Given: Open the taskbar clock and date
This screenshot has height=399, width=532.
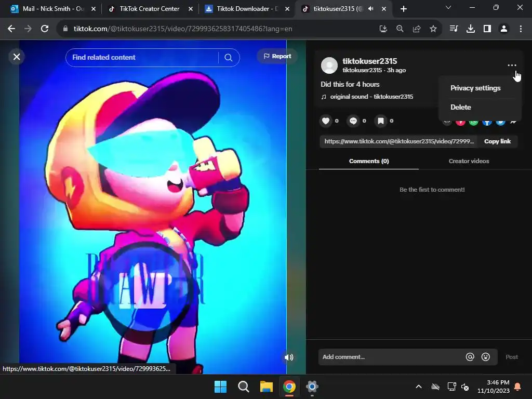Looking at the screenshot, I should (x=494, y=387).
